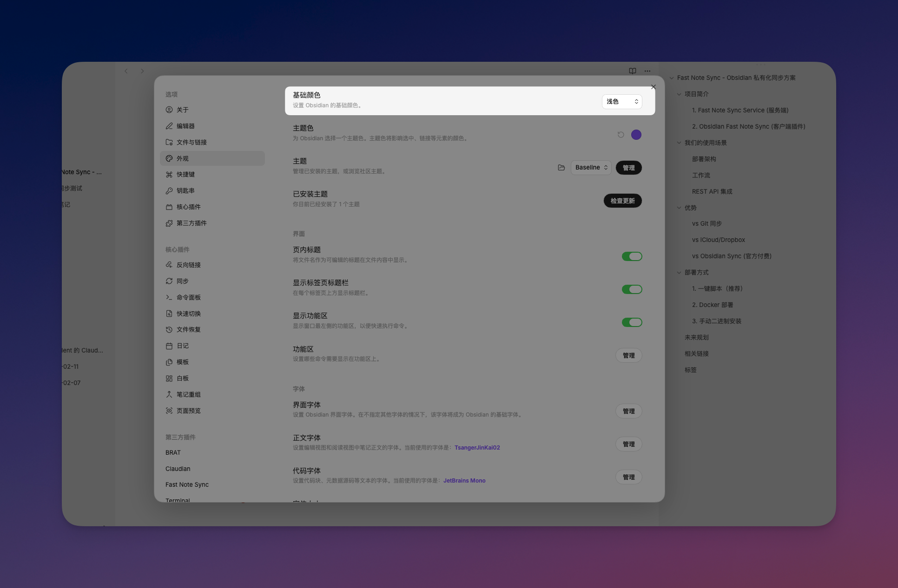This screenshot has height=588, width=898.
Task: Open the 核心插件 settings icon
Action: pos(169,207)
